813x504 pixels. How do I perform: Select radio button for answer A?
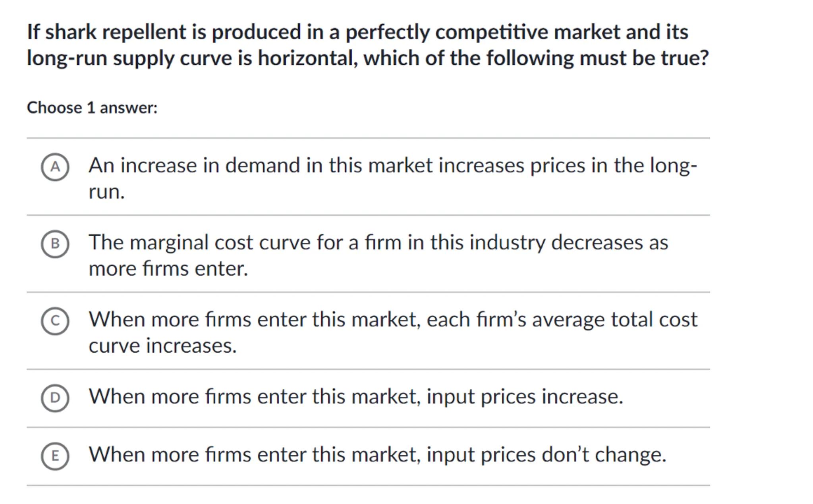tap(55, 167)
